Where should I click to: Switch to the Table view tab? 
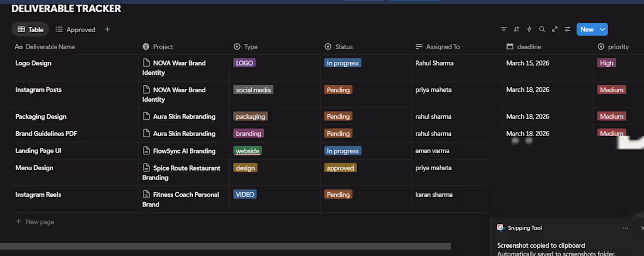click(x=30, y=30)
